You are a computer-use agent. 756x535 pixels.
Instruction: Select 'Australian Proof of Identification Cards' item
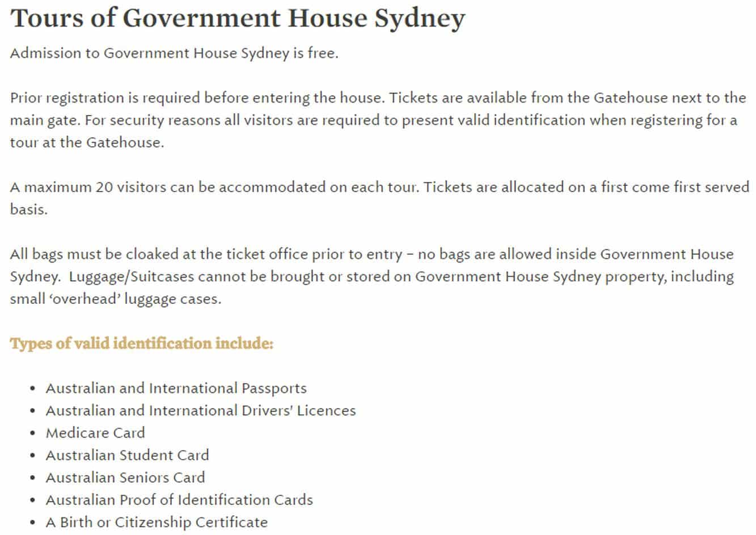179,500
